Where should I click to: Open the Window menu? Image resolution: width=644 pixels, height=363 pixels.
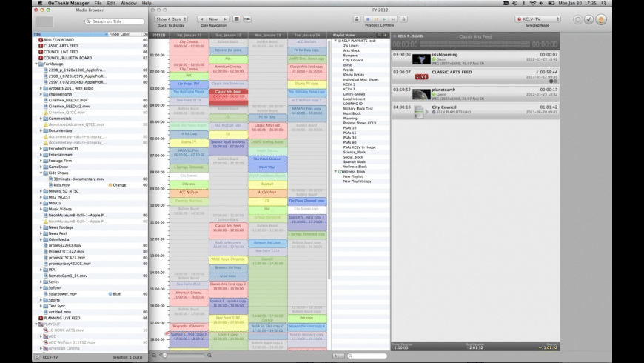129,3
